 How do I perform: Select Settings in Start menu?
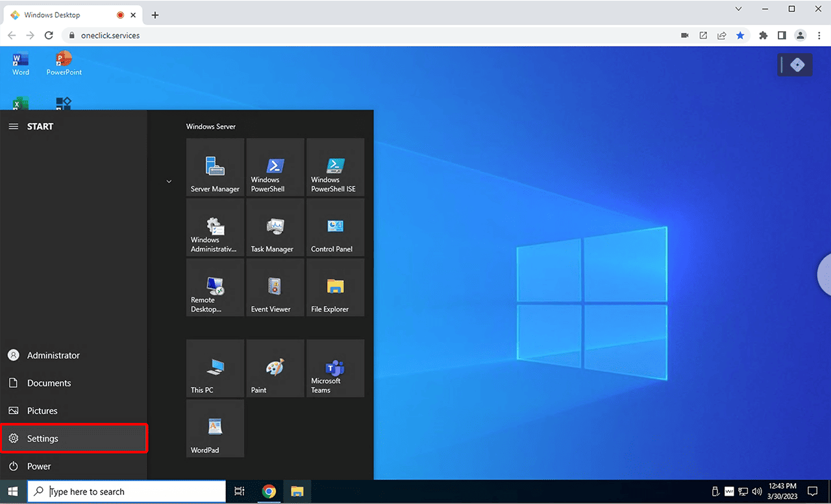pyautogui.click(x=74, y=438)
